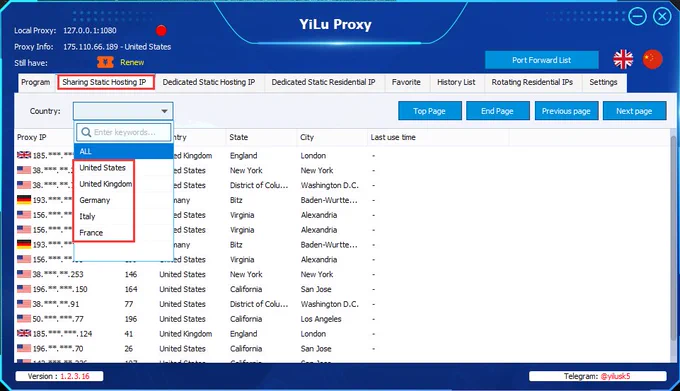The image size is (680, 391).
Task: Switch interface to Chinese via China flag
Action: [x=652, y=59]
